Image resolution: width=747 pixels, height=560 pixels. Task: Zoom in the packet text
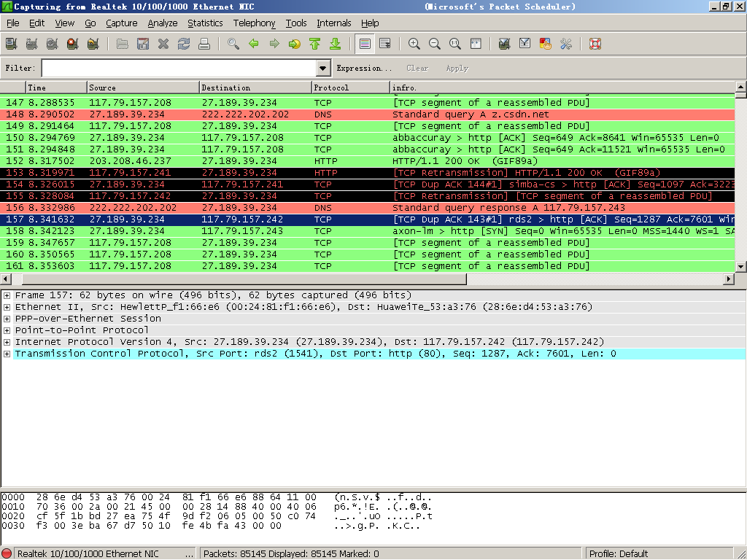414,44
